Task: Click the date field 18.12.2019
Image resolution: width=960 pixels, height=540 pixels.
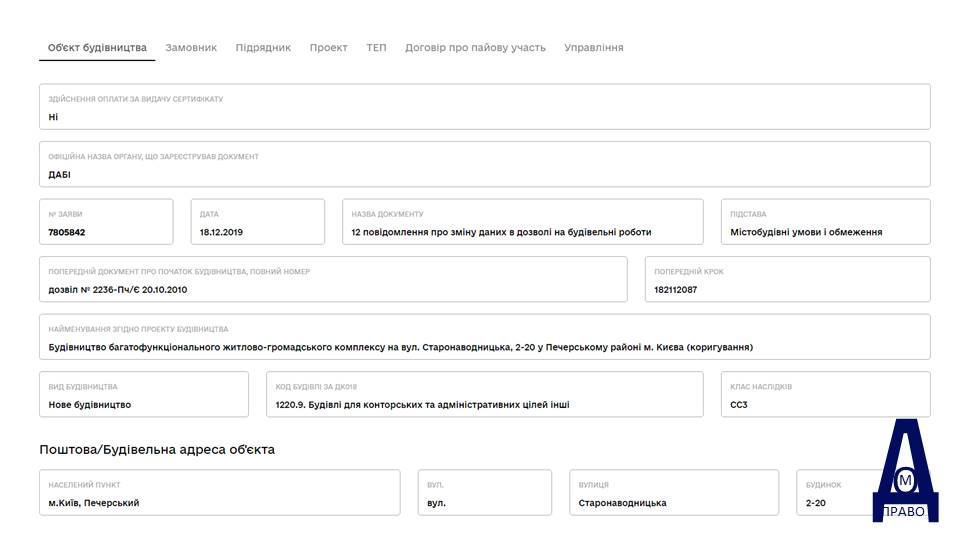Action: coord(258,222)
